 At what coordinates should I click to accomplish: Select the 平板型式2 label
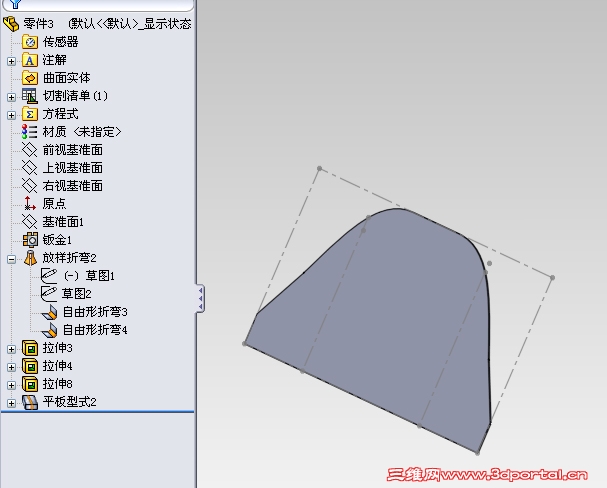[70, 402]
